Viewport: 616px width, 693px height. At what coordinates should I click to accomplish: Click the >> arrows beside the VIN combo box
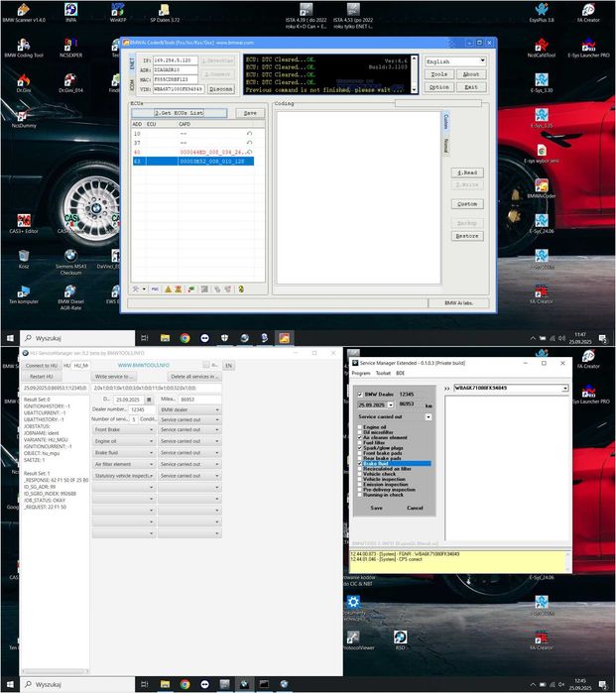[x=446, y=388]
